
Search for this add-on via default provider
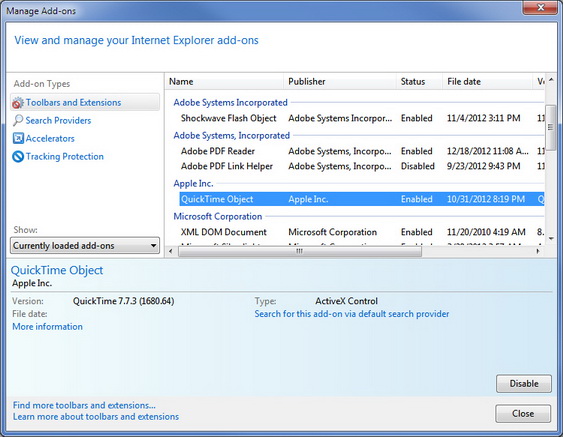[x=352, y=314]
